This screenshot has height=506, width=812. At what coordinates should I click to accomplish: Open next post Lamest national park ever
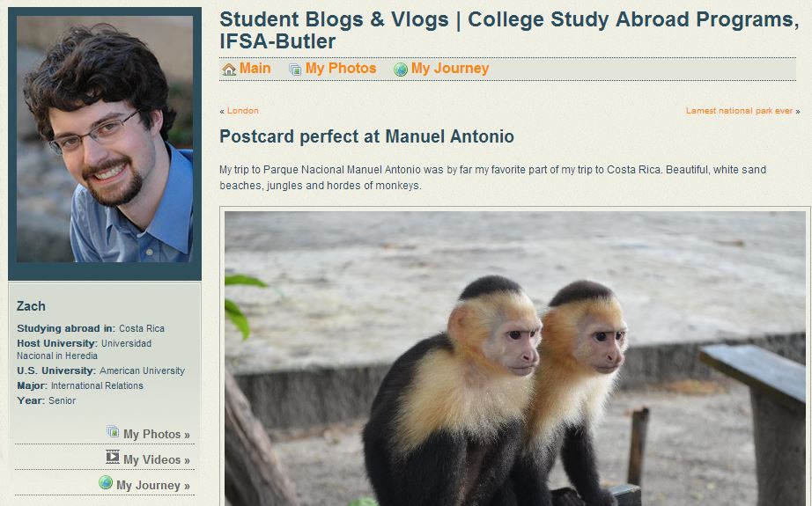pyautogui.click(x=739, y=111)
